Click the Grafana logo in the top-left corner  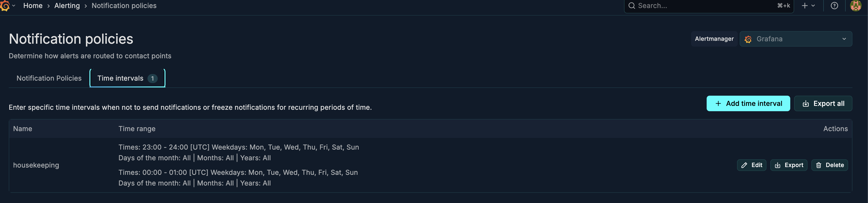[x=5, y=5]
